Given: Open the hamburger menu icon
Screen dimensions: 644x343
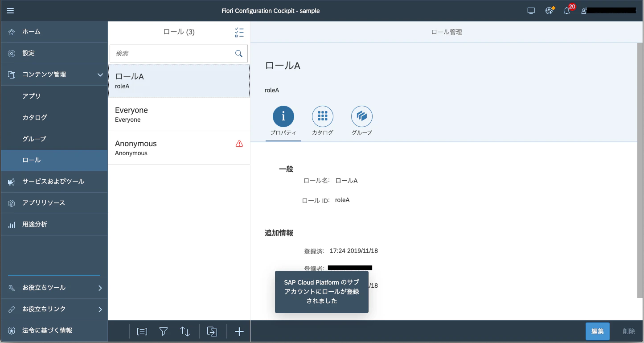Looking at the screenshot, I should (10, 11).
